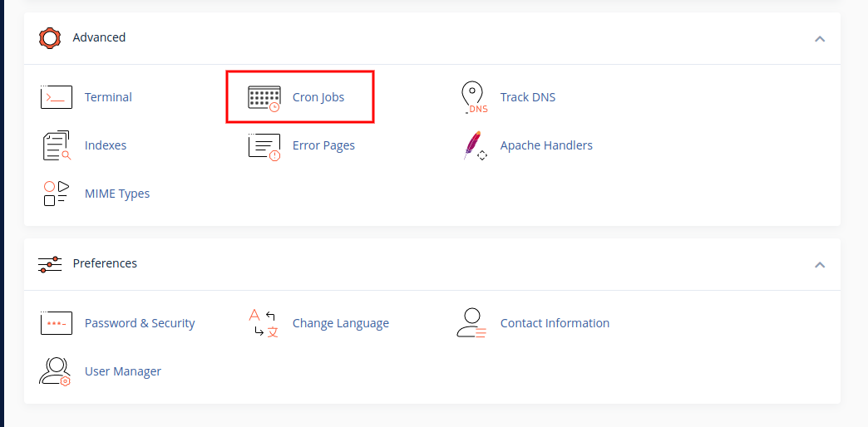This screenshot has height=427, width=868.
Task: Click the Change Language translate icon
Action: click(x=264, y=323)
